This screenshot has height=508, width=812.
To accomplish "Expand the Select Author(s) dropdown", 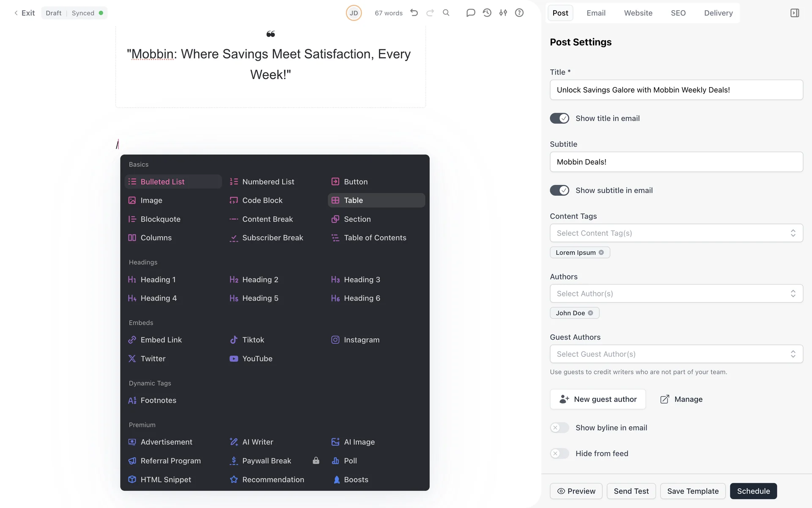I will [x=676, y=294].
